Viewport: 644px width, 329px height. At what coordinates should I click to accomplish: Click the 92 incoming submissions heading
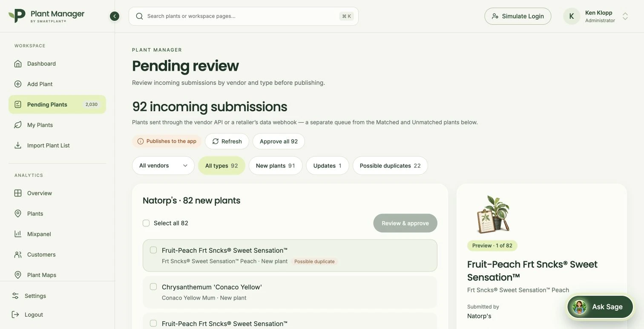(210, 107)
